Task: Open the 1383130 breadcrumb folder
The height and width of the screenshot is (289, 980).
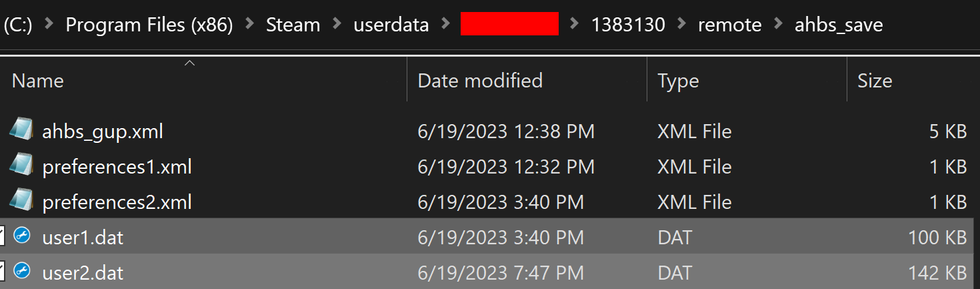Action: (628, 25)
